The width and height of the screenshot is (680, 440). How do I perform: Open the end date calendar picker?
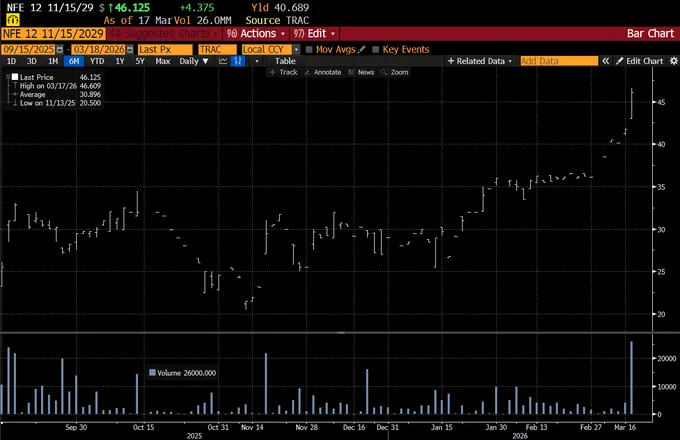click(x=130, y=49)
